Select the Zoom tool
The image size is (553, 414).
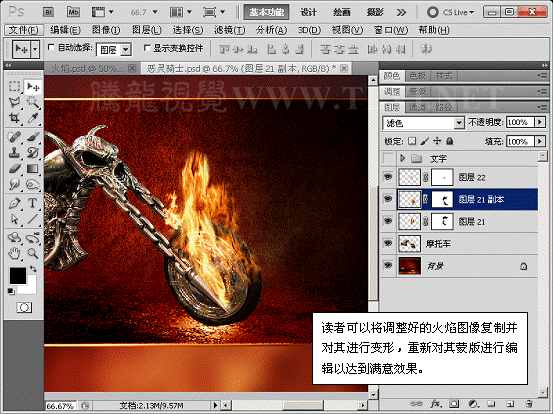click(x=33, y=253)
